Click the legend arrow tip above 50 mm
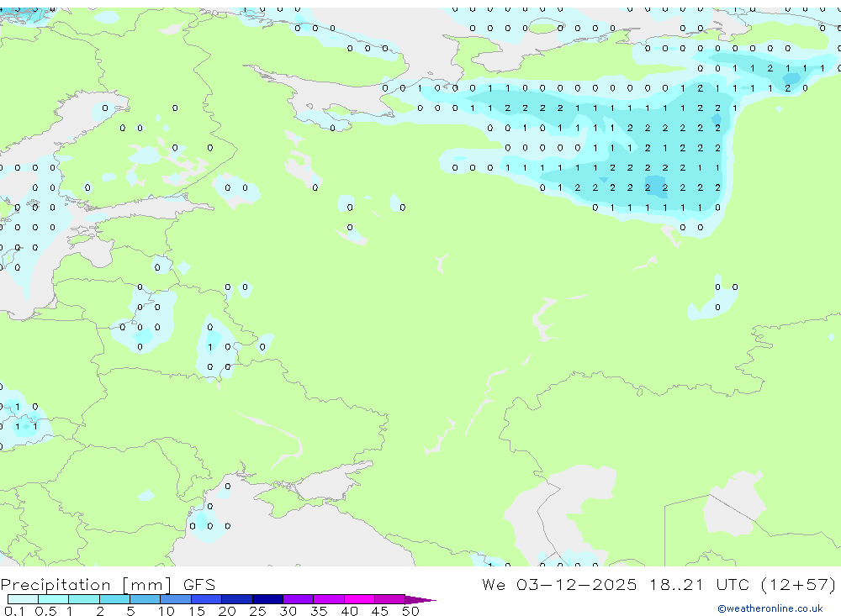 tap(420, 600)
